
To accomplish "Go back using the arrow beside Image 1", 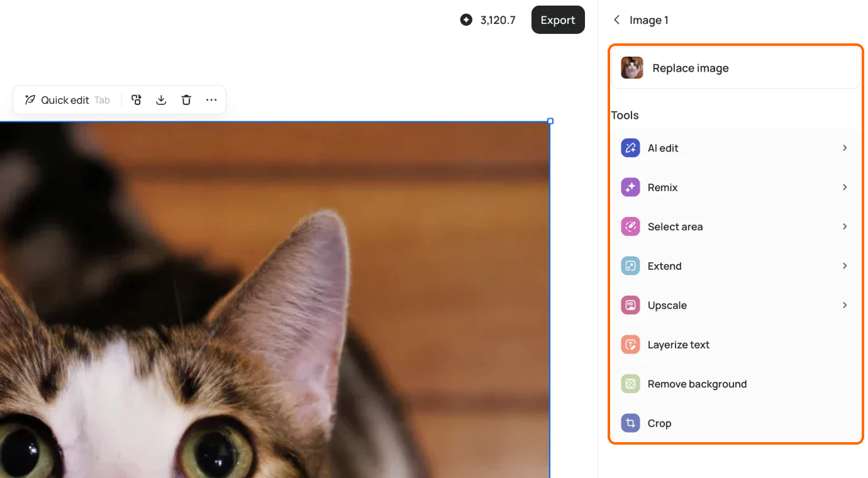I will coord(616,20).
